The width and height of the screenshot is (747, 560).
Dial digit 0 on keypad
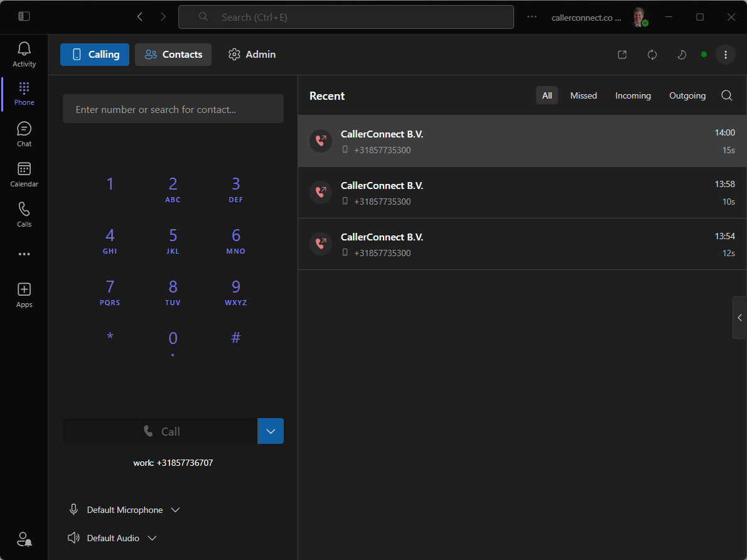pyautogui.click(x=173, y=343)
